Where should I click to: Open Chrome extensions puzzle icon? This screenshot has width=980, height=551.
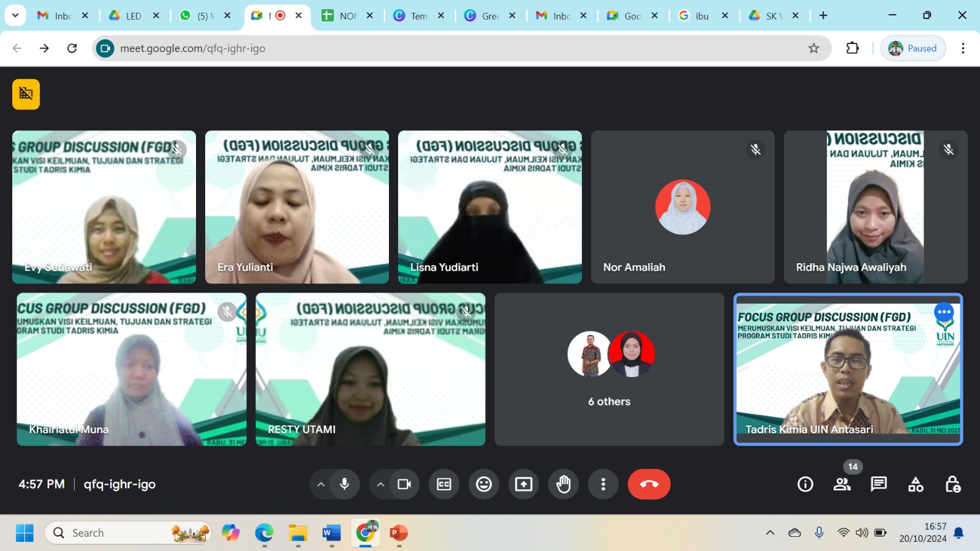click(853, 48)
